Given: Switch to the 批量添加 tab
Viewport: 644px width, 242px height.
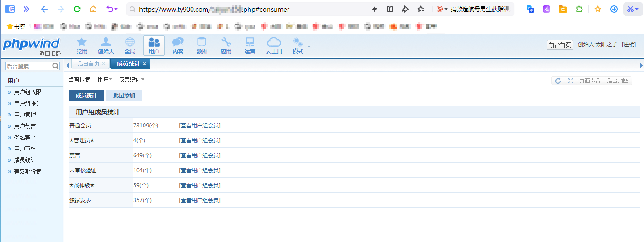Looking at the screenshot, I should tap(124, 96).
